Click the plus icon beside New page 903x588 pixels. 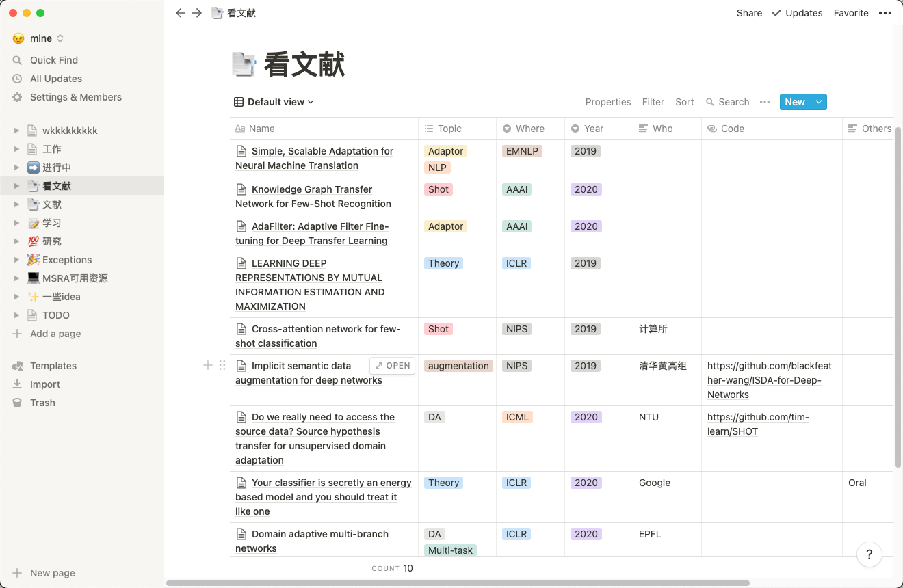click(18, 573)
